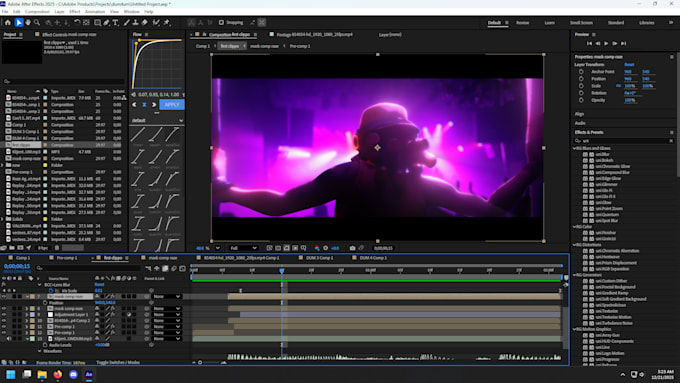Toggle Audio Levels stopwatch in timeline
Viewport: 680px width, 383px height.
point(45,345)
